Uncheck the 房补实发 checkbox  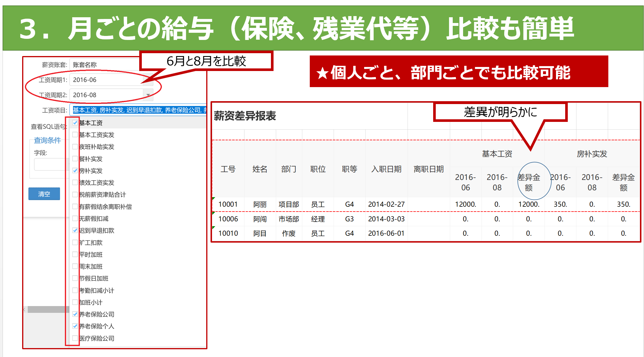point(75,170)
